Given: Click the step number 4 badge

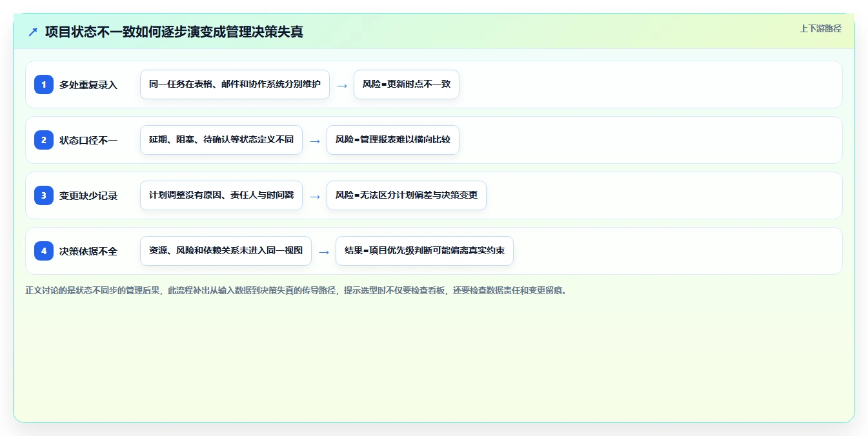Looking at the screenshot, I should [44, 251].
